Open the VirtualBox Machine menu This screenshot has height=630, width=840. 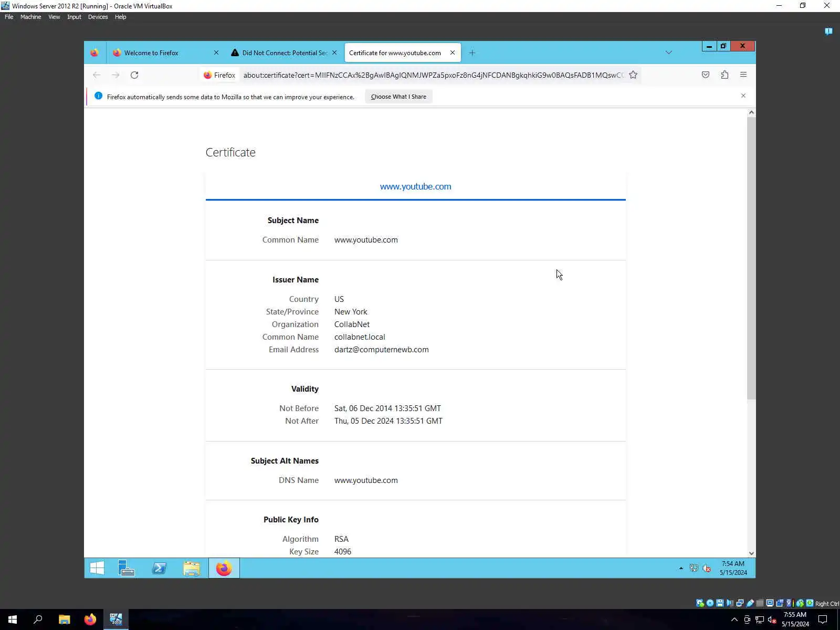pyautogui.click(x=30, y=17)
